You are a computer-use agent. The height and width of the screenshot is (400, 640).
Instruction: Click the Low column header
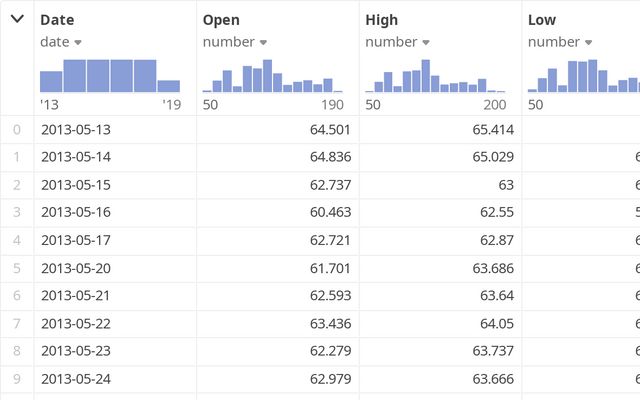(x=542, y=20)
